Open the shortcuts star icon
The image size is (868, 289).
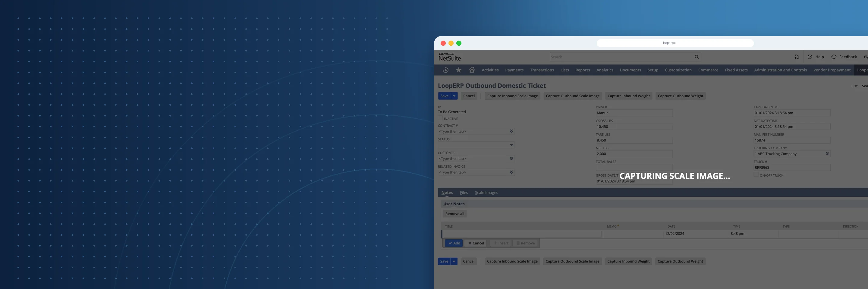click(x=459, y=70)
